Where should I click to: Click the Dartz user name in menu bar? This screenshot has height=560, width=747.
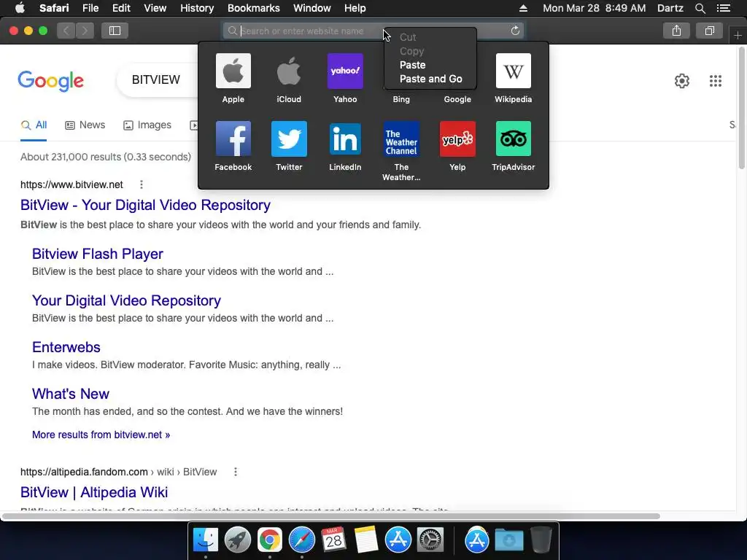coord(670,8)
